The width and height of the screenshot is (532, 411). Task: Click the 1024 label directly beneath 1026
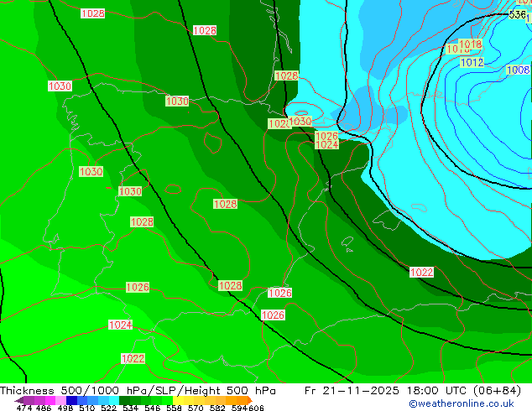point(326,145)
